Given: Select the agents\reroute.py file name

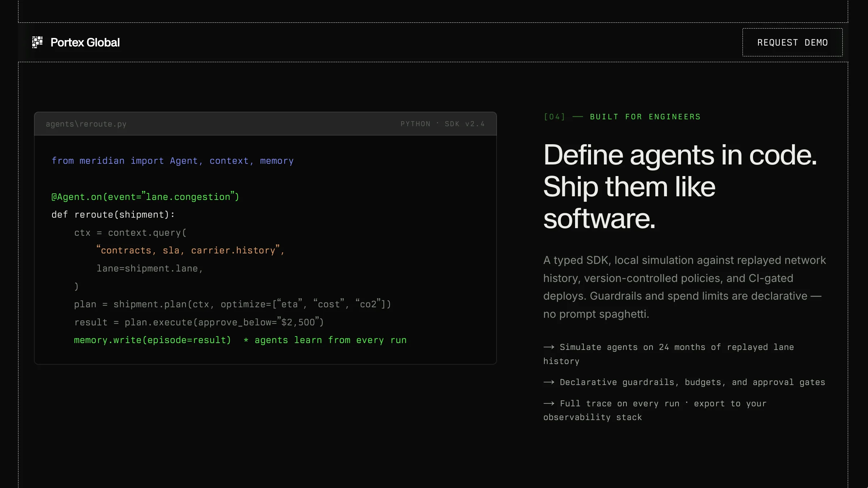Looking at the screenshot, I should point(86,124).
